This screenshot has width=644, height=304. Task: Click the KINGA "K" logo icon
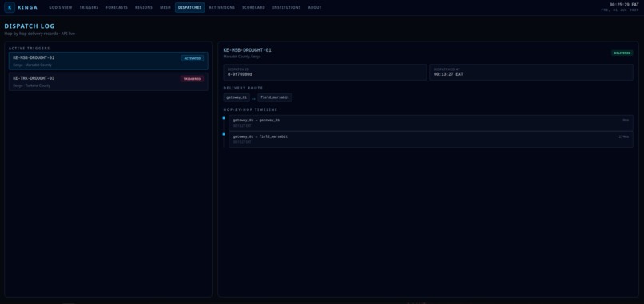tap(10, 7)
